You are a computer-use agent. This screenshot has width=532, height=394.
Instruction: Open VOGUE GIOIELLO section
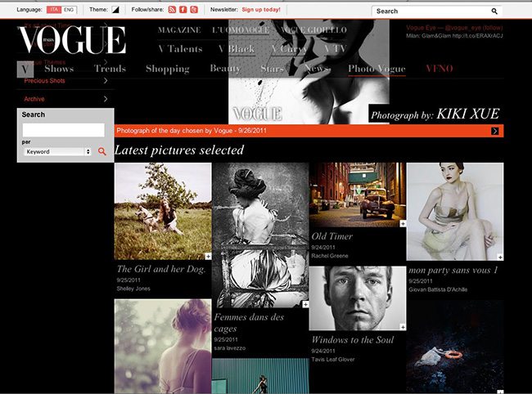313,30
